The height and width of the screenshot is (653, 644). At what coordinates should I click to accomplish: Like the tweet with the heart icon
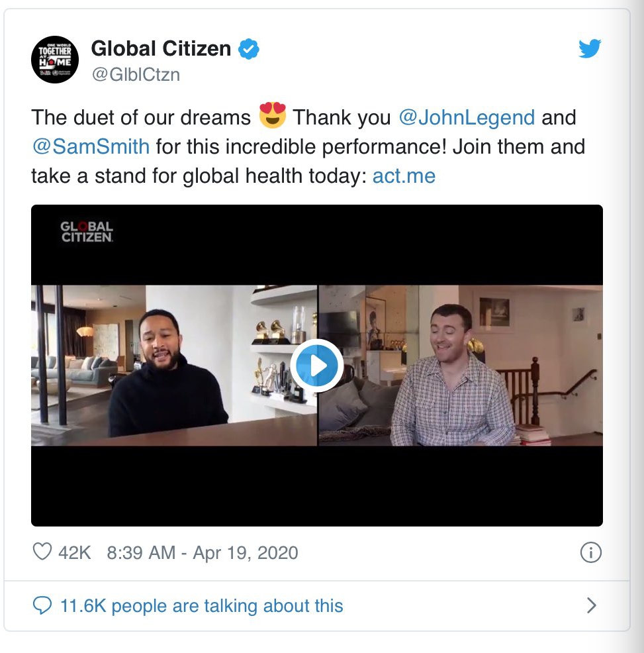pyautogui.click(x=42, y=552)
